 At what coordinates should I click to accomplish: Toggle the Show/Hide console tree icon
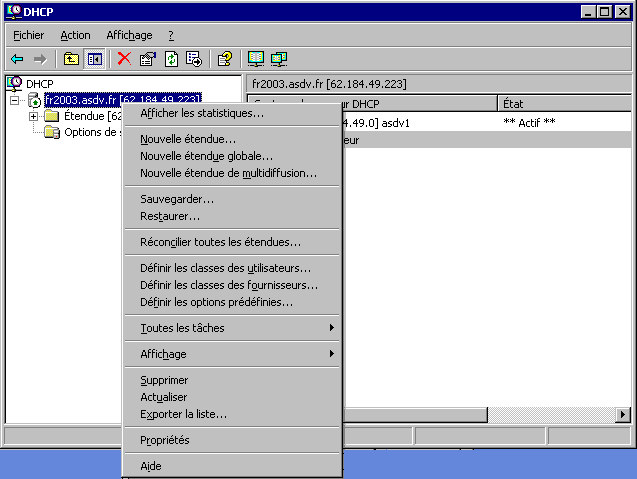pyautogui.click(x=94, y=59)
